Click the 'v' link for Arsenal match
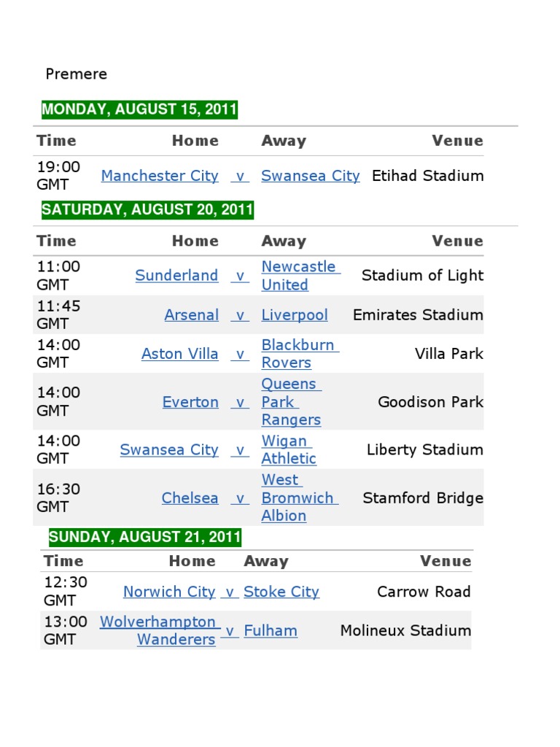Image resolution: width=560 pixels, height=747 pixels. pyautogui.click(x=240, y=315)
